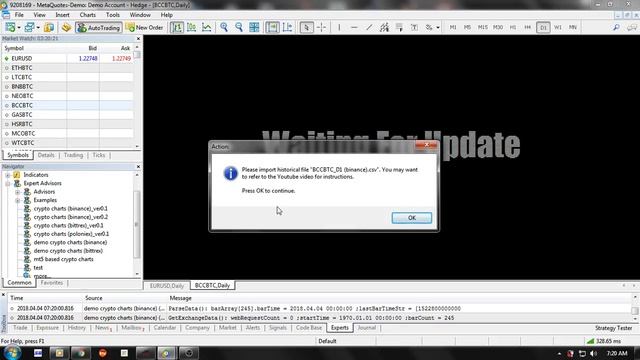Open the Favorites tab in Navigator

tap(51, 282)
